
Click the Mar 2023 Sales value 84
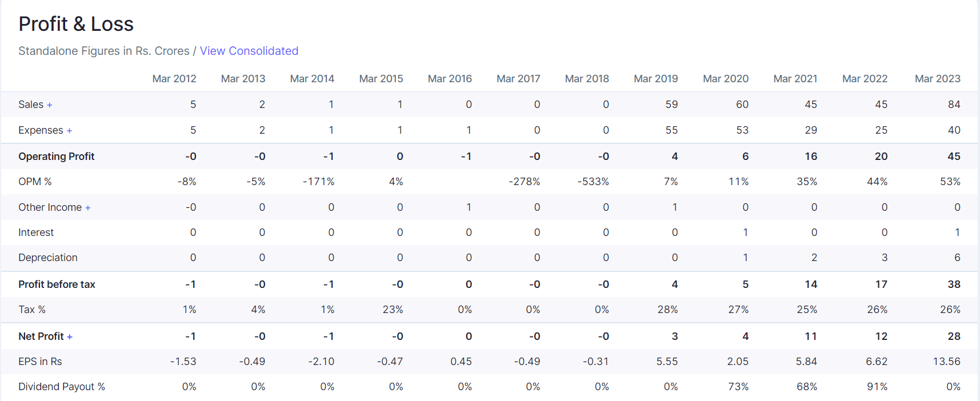(954, 105)
